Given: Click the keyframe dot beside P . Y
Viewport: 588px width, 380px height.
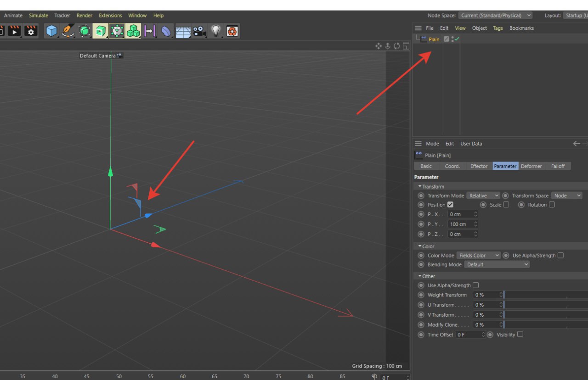Looking at the screenshot, I should point(421,224).
